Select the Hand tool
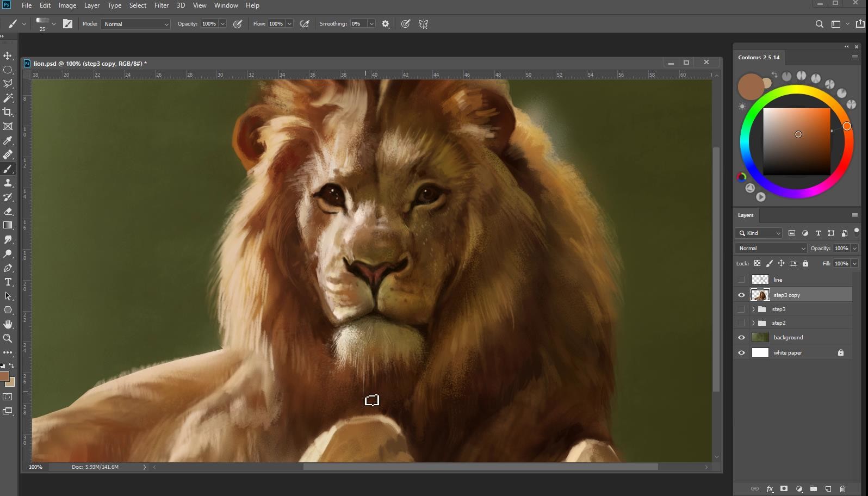The height and width of the screenshot is (496, 868). [8, 324]
